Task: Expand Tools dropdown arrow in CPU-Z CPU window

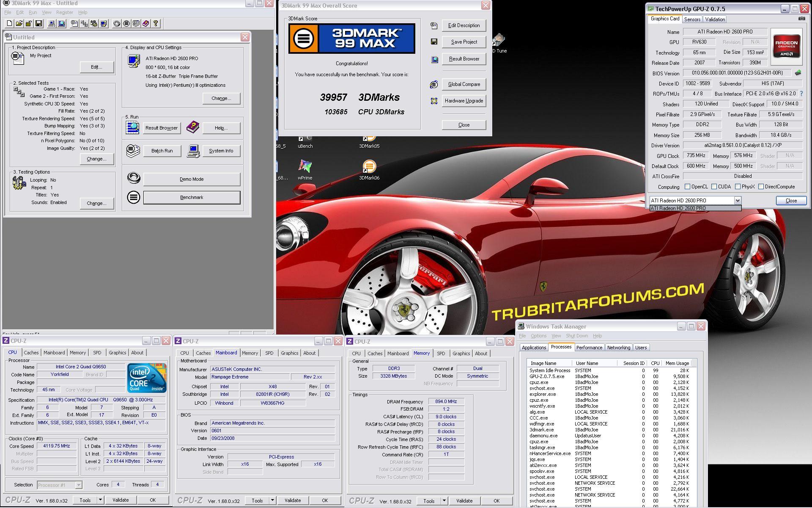Action: click(x=100, y=500)
